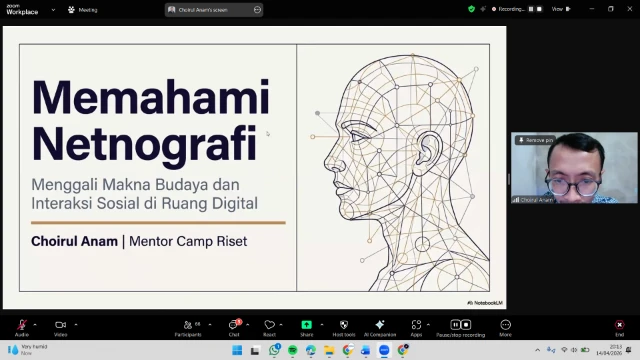Open the React heart icon
The width and height of the screenshot is (640, 360).
pos(269,325)
